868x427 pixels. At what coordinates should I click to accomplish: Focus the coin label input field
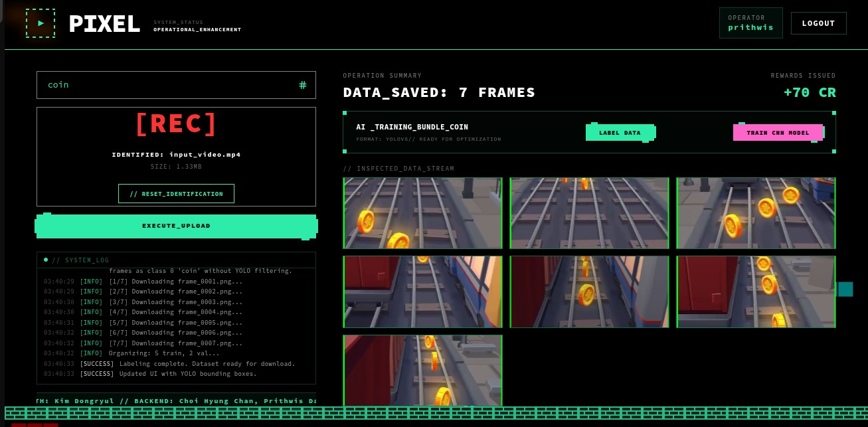click(176, 85)
